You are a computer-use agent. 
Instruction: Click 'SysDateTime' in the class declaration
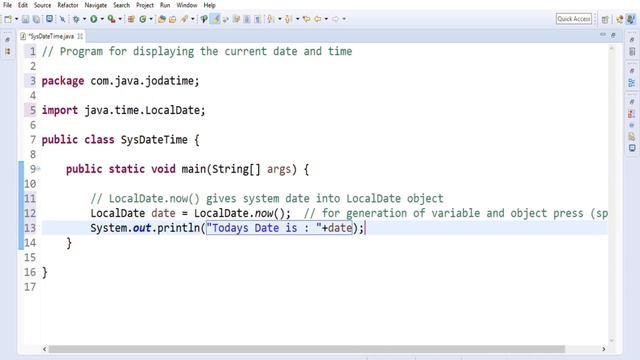point(154,140)
